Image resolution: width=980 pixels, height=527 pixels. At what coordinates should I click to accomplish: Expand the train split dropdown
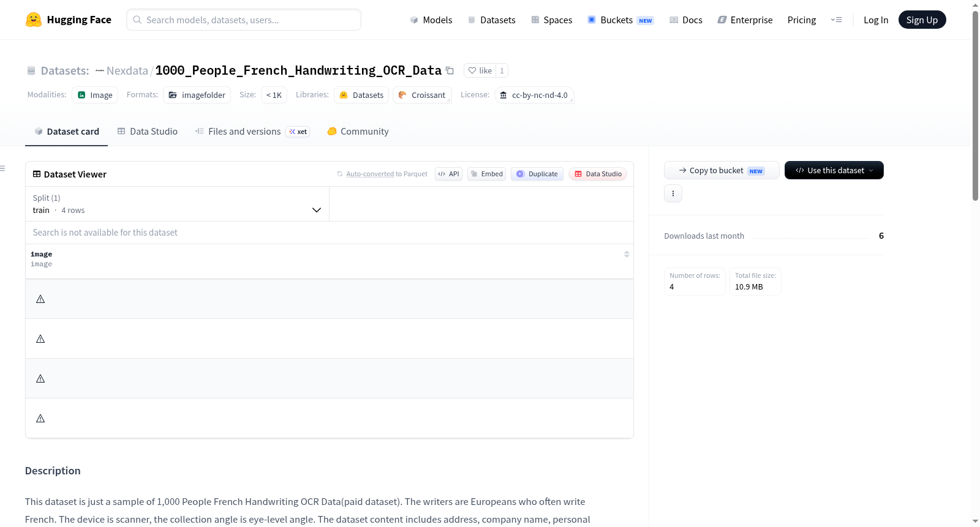177,204
